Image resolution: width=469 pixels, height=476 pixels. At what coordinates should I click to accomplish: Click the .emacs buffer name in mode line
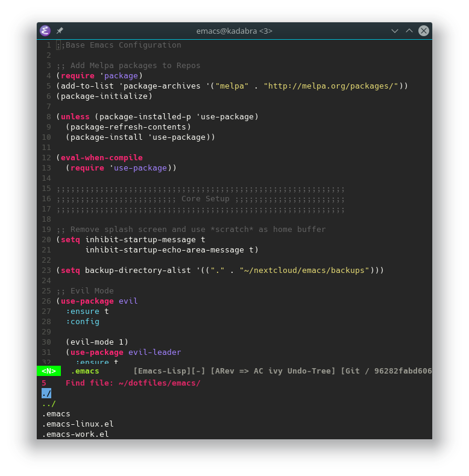tap(85, 371)
